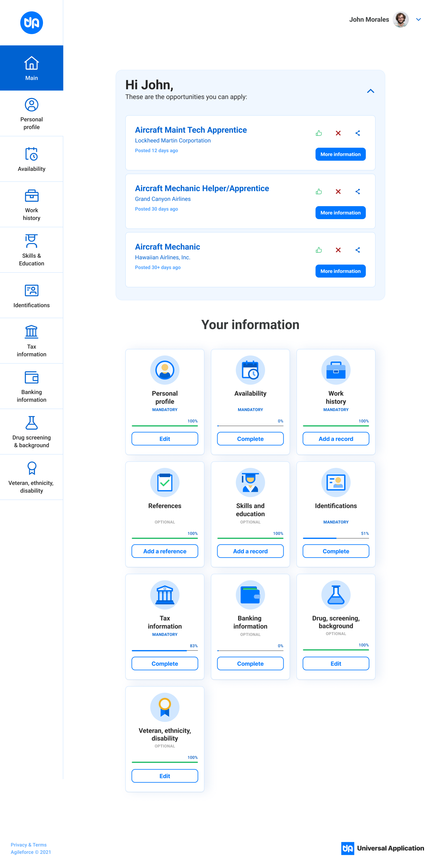Remove the Lockheed Martin job with red X
This screenshot has height=868, width=438.
338,133
